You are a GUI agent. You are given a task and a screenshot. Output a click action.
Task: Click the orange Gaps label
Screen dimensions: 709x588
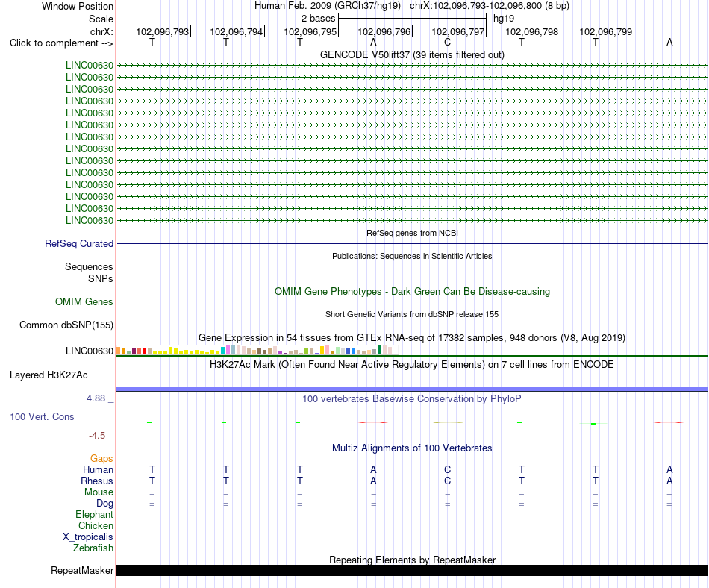[101, 459]
